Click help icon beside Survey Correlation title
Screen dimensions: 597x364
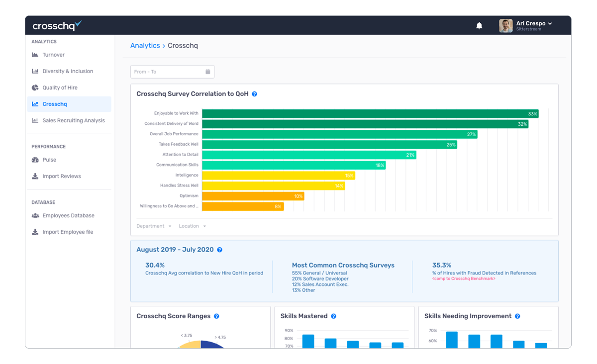[x=254, y=94]
